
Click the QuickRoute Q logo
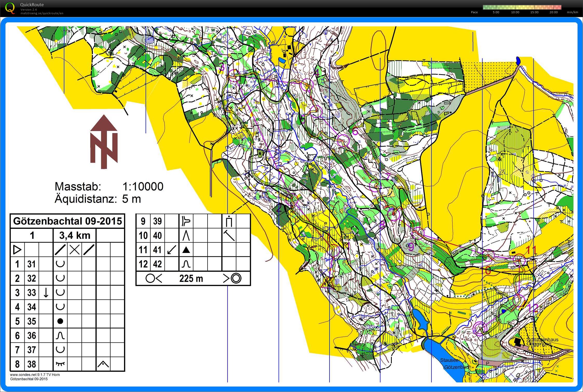10,8
